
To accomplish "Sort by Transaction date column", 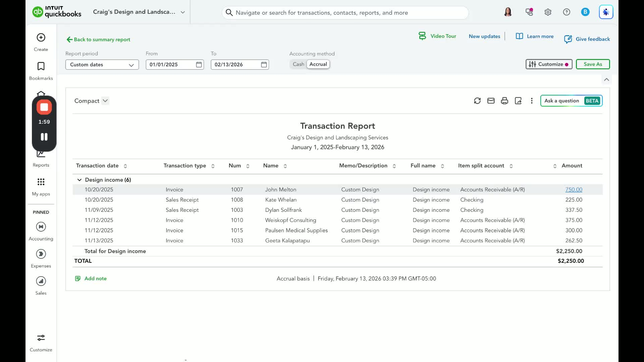I will coord(125,166).
